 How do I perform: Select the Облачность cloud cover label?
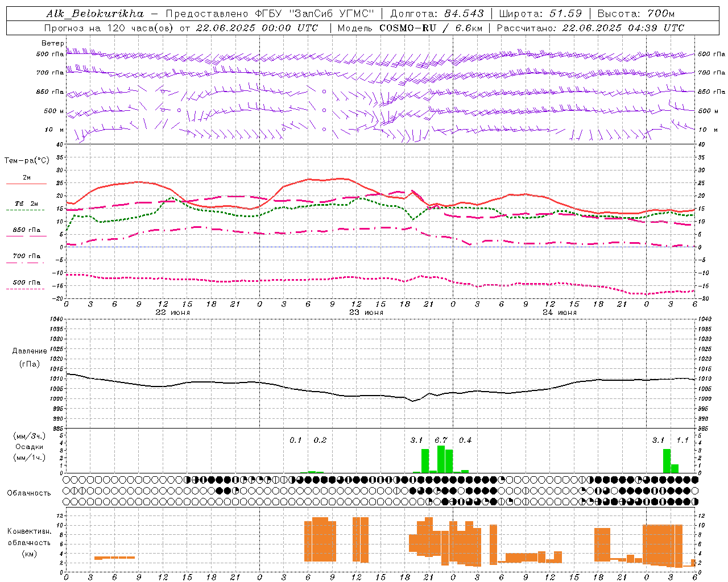pos(29,493)
